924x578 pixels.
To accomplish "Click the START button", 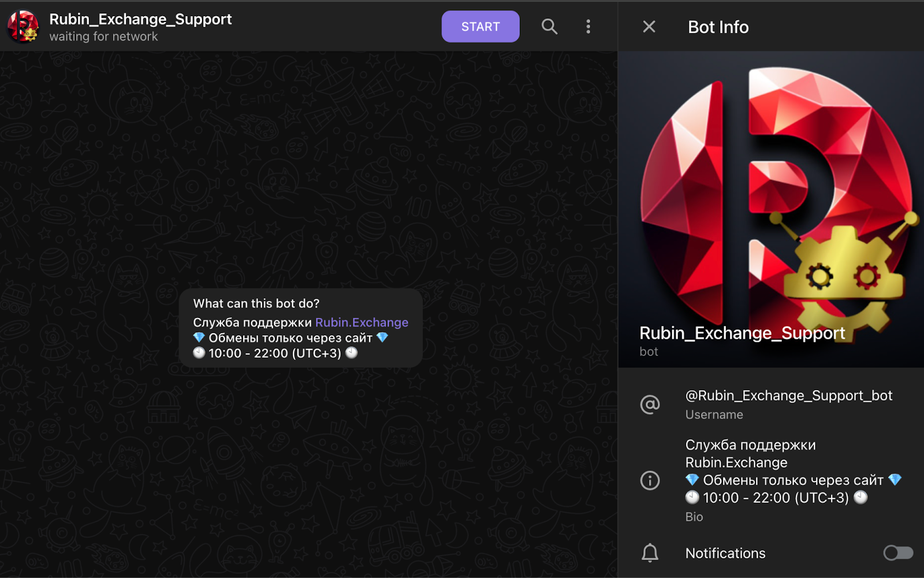I will (480, 27).
